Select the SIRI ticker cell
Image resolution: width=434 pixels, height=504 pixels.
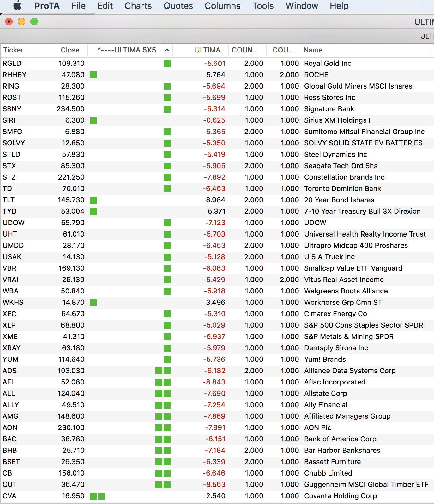click(x=9, y=120)
